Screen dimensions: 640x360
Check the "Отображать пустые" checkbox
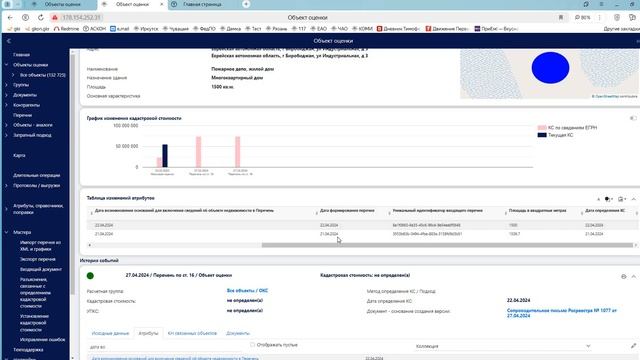252,345
